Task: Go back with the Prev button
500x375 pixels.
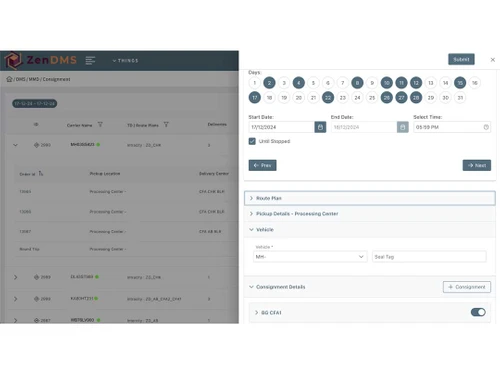Action: click(x=262, y=165)
